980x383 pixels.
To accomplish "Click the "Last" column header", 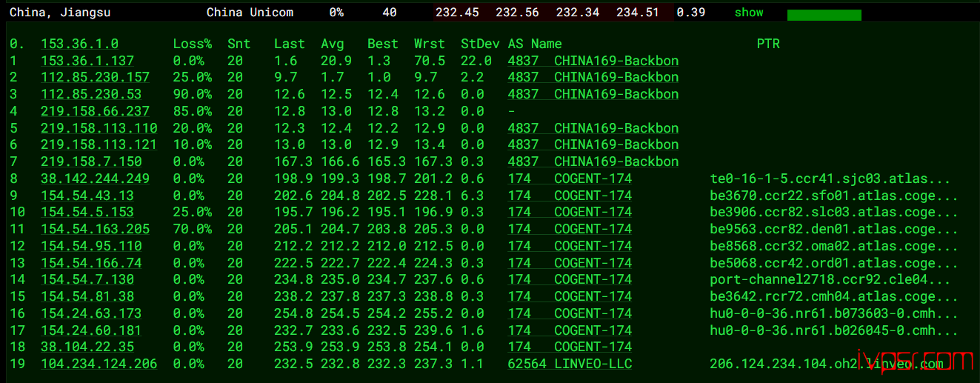I will [x=290, y=44].
